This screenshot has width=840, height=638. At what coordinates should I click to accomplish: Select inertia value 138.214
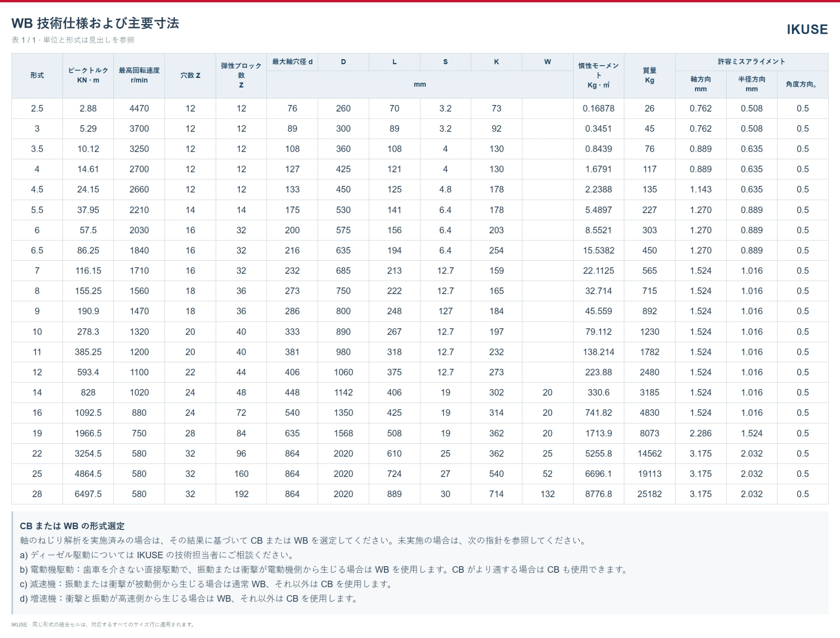[598, 352]
